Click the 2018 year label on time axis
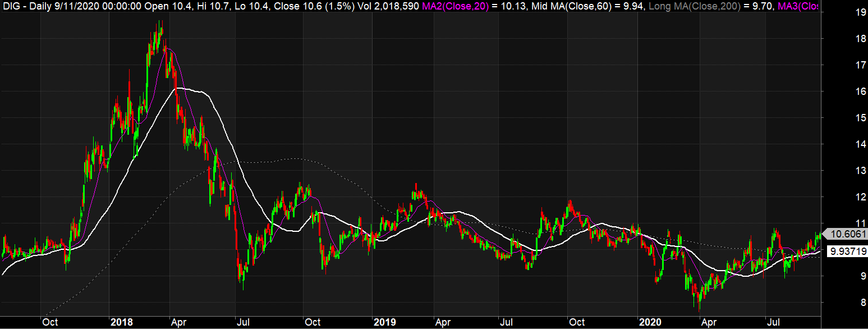Image resolution: width=868 pixels, height=329 pixels. coord(122,322)
